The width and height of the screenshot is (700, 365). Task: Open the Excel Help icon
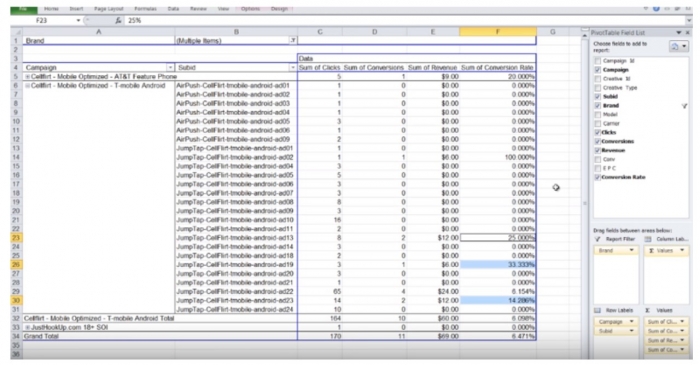click(x=656, y=8)
